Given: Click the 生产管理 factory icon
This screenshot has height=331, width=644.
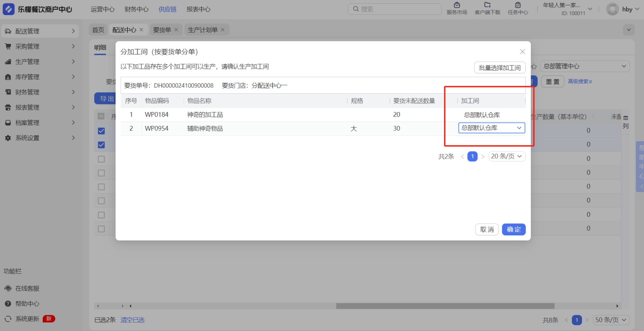Looking at the screenshot, I should click(8, 62).
